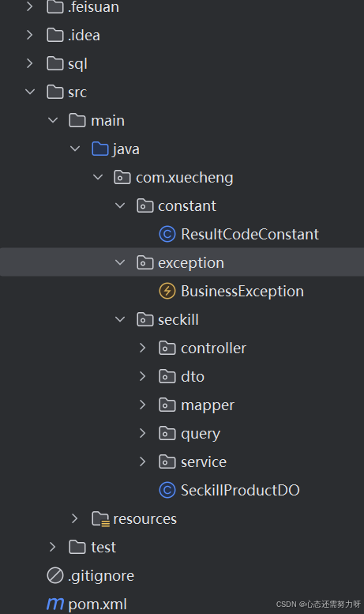Select the query package name
This screenshot has width=364, height=614.
pyautogui.click(x=201, y=435)
